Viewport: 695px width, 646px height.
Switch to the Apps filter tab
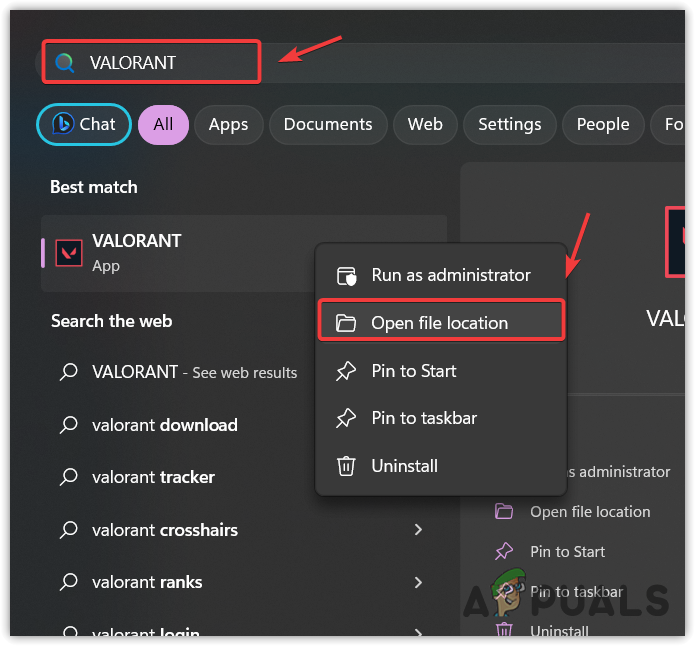pyautogui.click(x=228, y=125)
